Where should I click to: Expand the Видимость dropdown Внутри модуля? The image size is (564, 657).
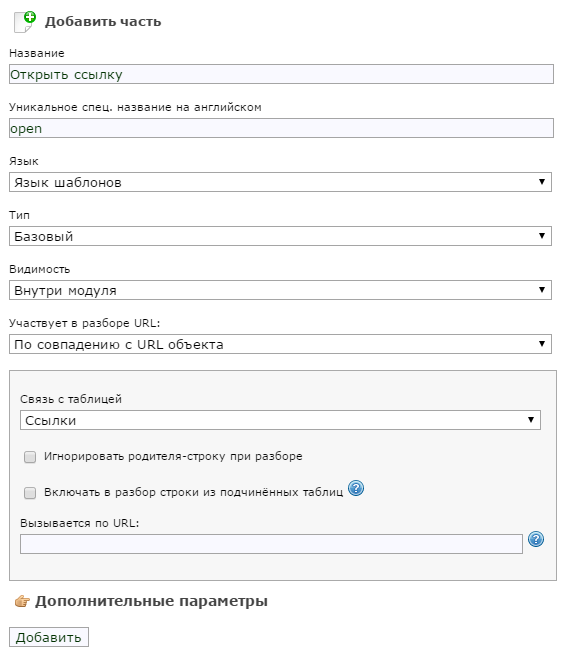[280, 290]
